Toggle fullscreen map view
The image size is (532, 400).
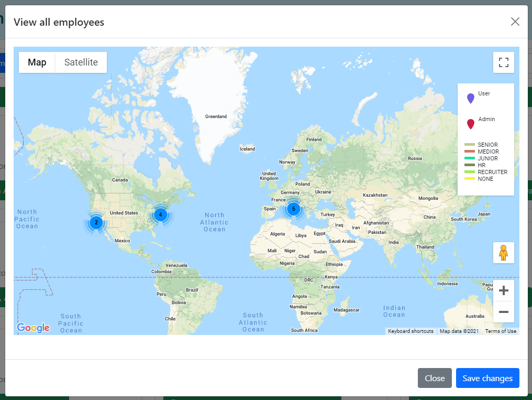click(x=504, y=62)
